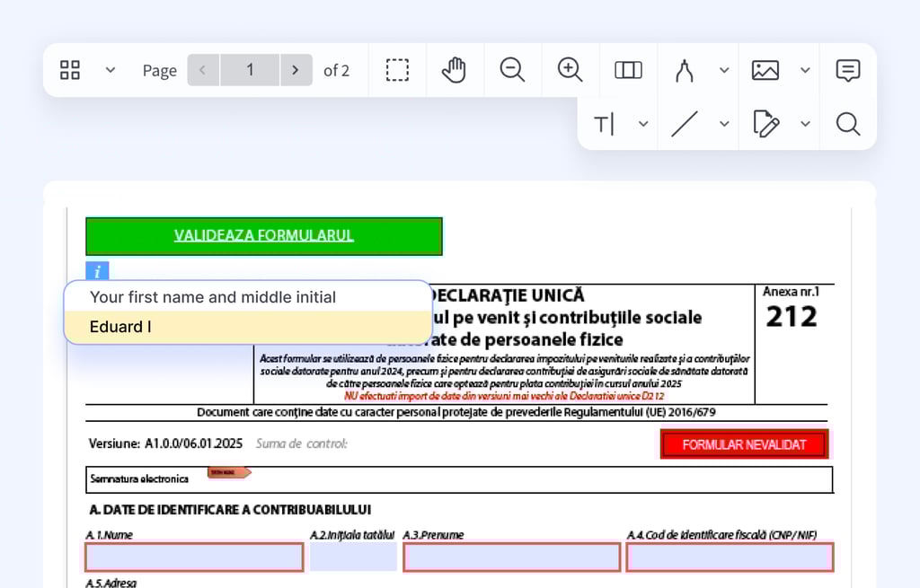The height and width of the screenshot is (588, 920).
Task: Select the marquee selection tool
Action: 397,70
